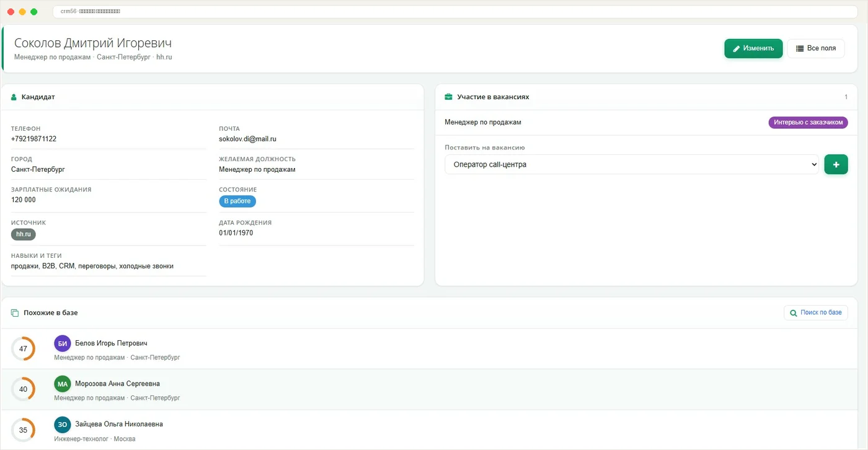Open Зайцева Ольга Николаевна candidate
868x450 pixels.
click(x=119, y=425)
